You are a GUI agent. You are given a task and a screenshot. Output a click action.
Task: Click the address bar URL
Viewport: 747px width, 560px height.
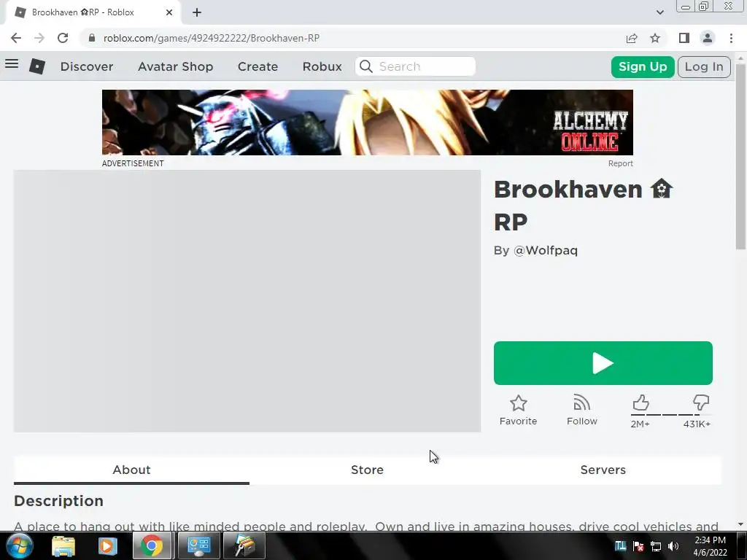[212, 38]
